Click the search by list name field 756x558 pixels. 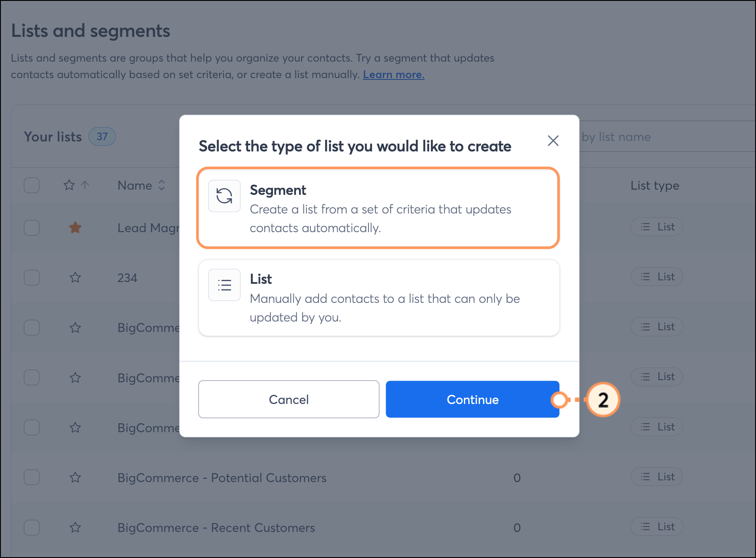[x=664, y=137]
